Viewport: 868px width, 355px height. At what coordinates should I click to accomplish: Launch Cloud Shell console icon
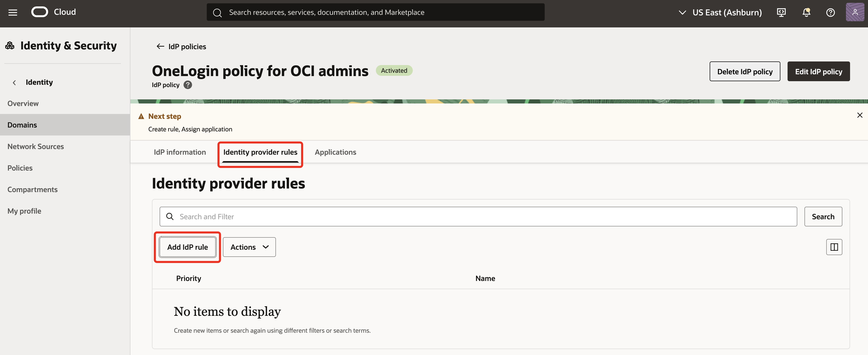[781, 12]
